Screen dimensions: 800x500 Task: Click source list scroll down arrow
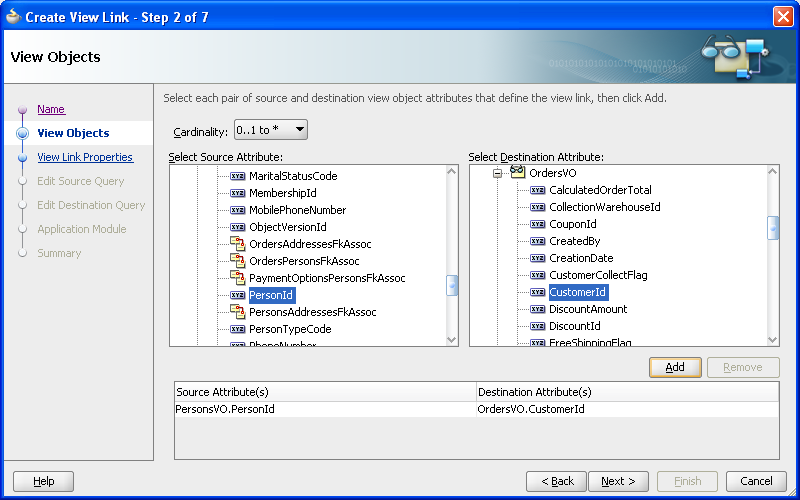pyautogui.click(x=452, y=340)
